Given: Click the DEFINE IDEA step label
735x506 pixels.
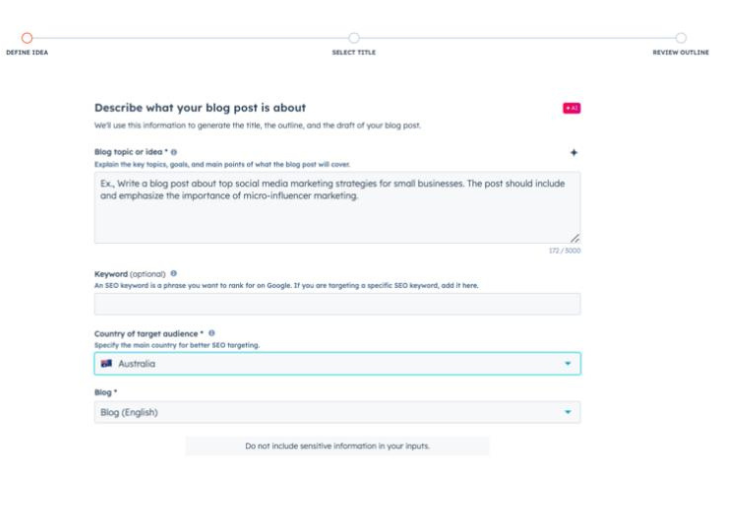Looking at the screenshot, I should [27, 52].
